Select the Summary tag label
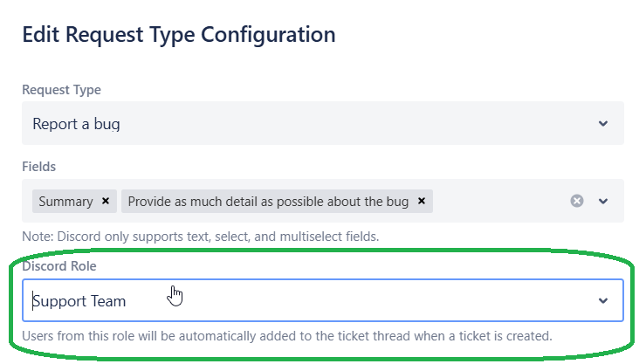639x364 pixels. [x=66, y=201]
